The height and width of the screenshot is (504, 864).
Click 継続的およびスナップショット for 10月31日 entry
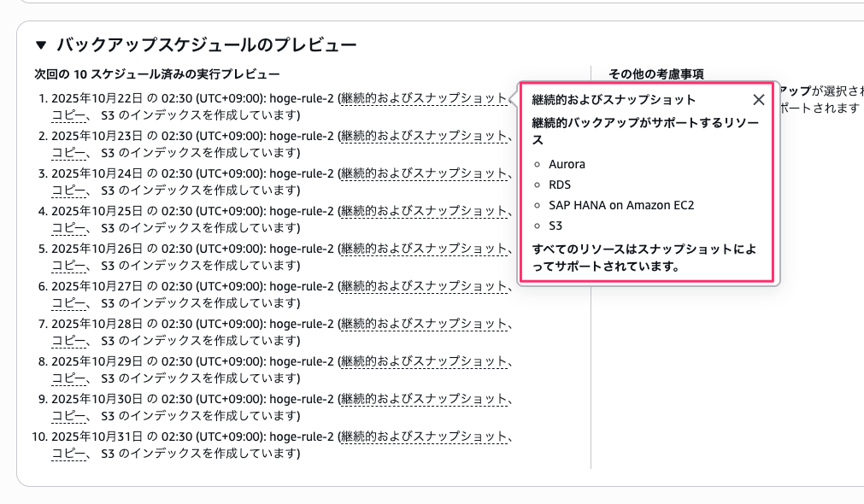(x=423, y=437)
